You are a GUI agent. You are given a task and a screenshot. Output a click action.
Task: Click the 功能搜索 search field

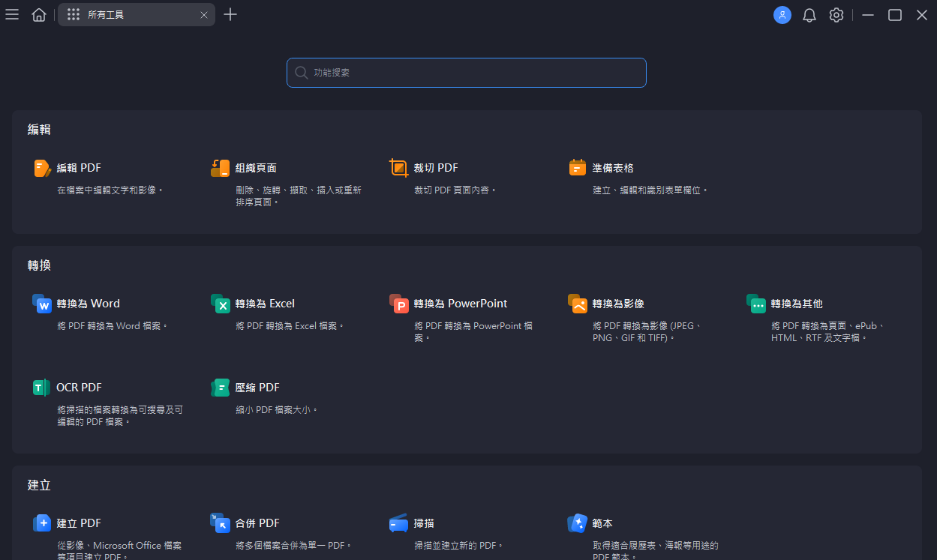coord(467,73)
